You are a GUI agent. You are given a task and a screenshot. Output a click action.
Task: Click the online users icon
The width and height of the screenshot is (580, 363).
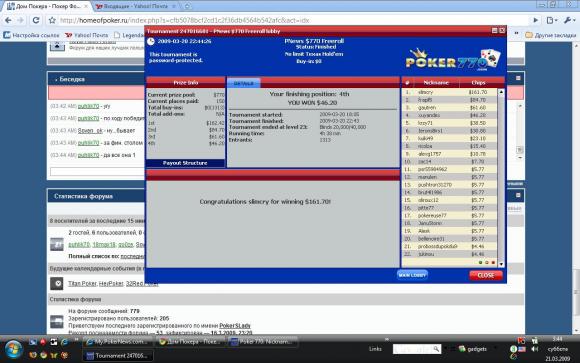pyautogui.click(x=57, y=244)
